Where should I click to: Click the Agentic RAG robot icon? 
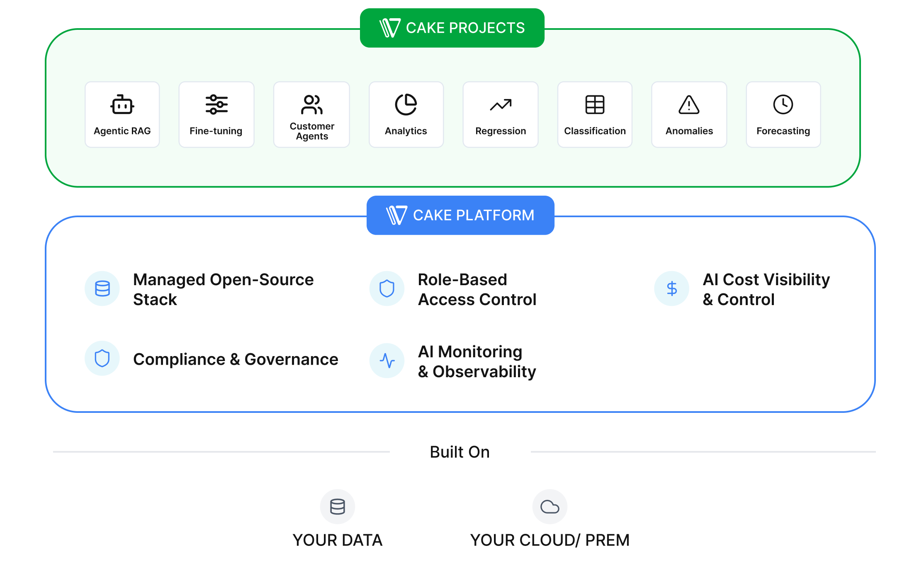(x=122, y=104)
